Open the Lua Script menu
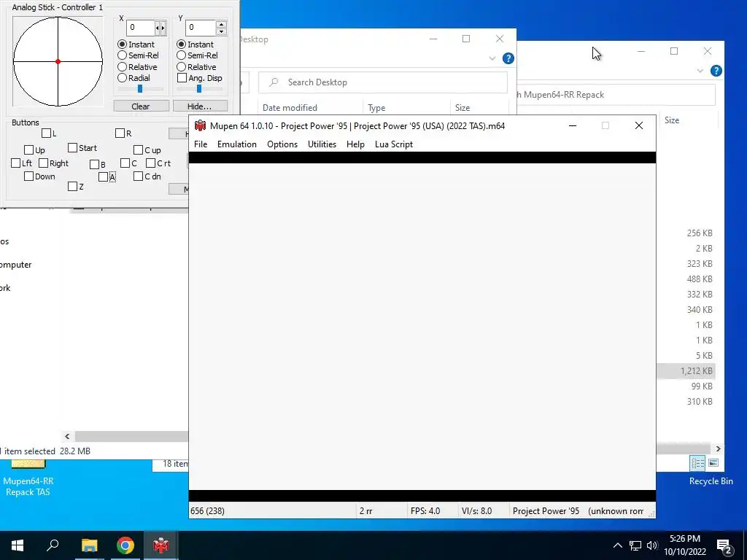Viewport: 747px width, 560px height. pos(394,144)
